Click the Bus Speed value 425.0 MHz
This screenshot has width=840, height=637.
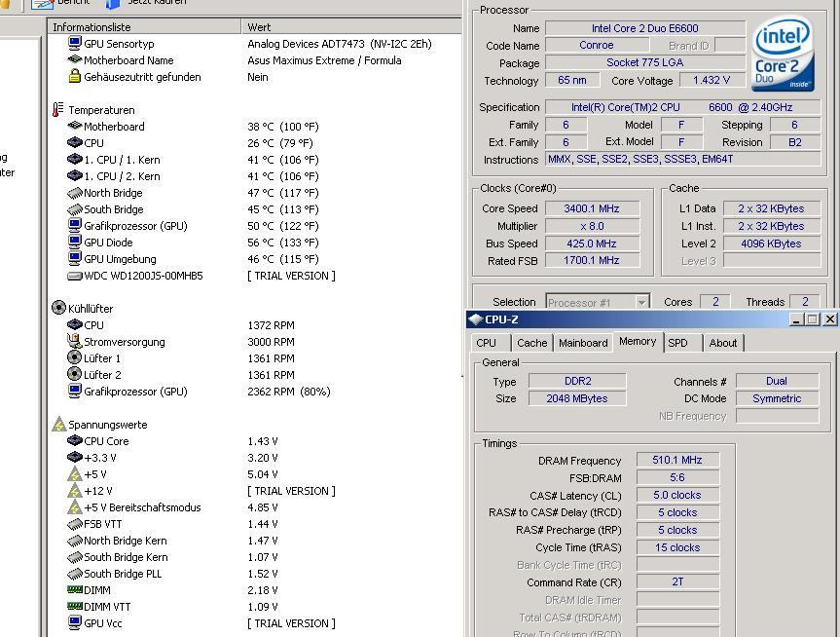tap(592, 244)
